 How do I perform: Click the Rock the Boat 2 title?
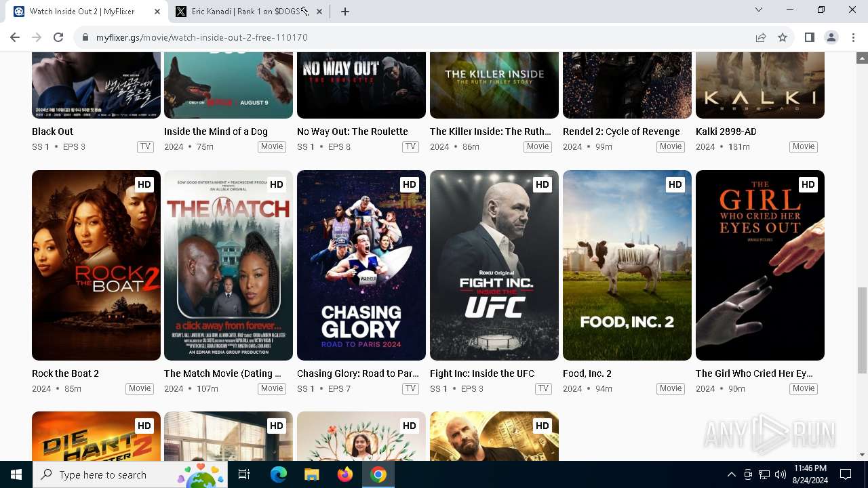pyautogui.click(x=65, y=373)
